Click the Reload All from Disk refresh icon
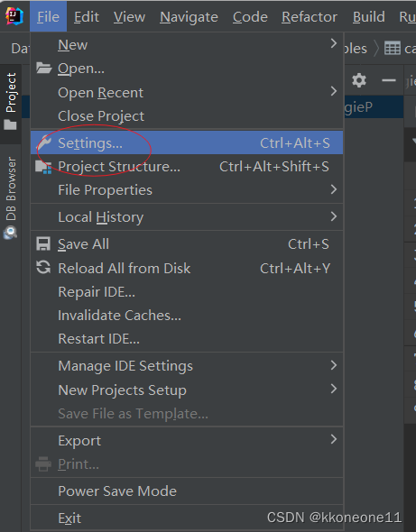Image resolution: width=416 pixels, height=532 pixels. click(x=43, y=268)
